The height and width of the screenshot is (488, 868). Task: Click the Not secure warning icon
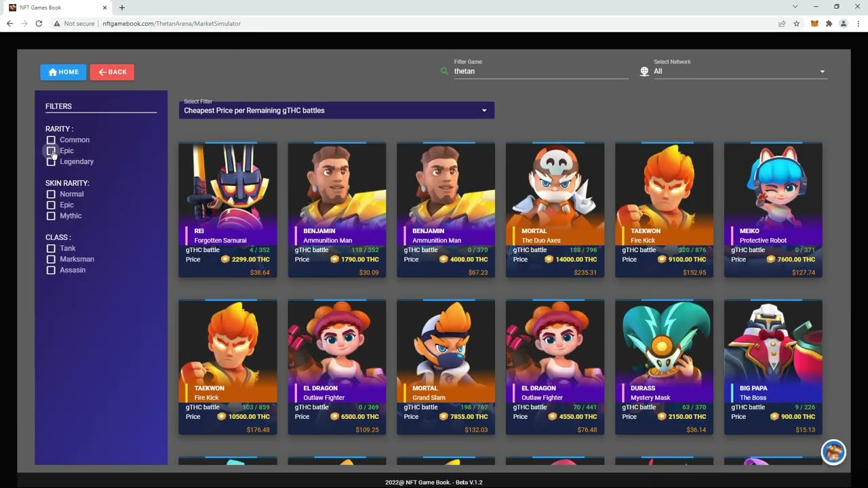(57, 23)
